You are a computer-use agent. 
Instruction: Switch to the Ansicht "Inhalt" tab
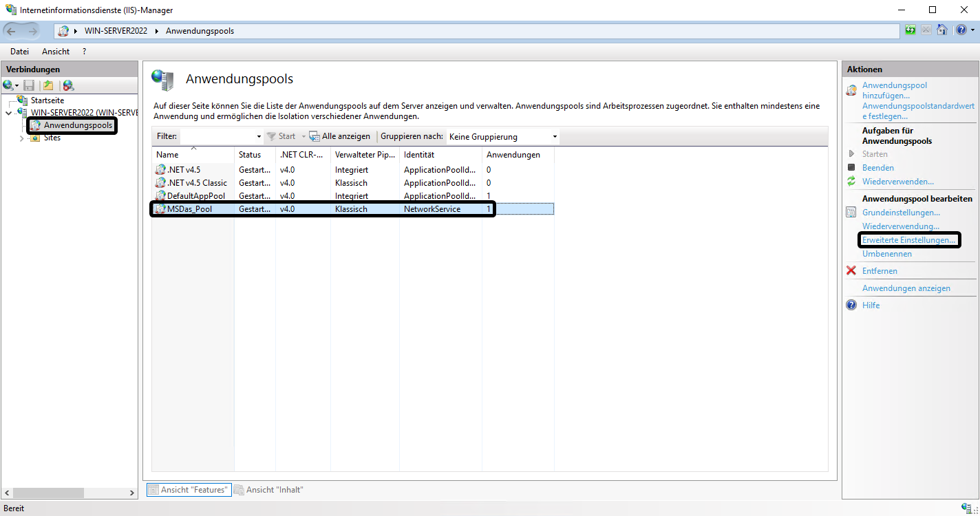point(268,490)
